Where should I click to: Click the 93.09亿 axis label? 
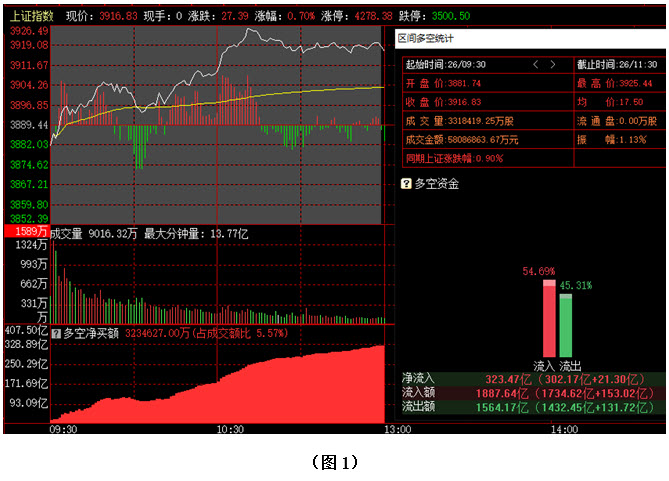(29, 403)
